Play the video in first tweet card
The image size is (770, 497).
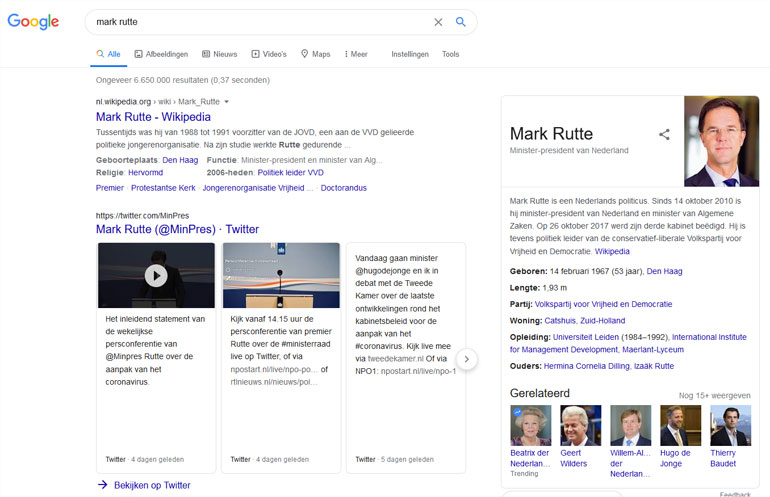pyautogui.click(x=156, y=276)
